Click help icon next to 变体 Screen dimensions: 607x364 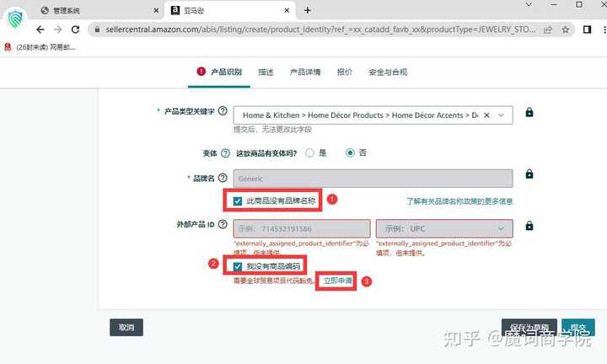click(x=225, y=153)
